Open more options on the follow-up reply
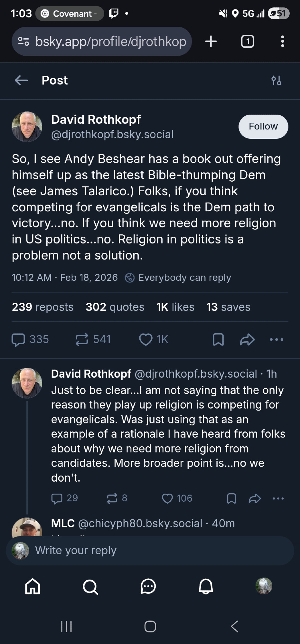300x644 pixels. pos(278,498)
